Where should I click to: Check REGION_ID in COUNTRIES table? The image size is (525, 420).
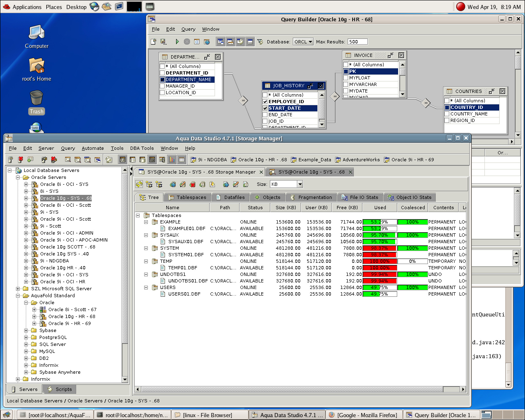pyautogui.click(x=447, y=120)
